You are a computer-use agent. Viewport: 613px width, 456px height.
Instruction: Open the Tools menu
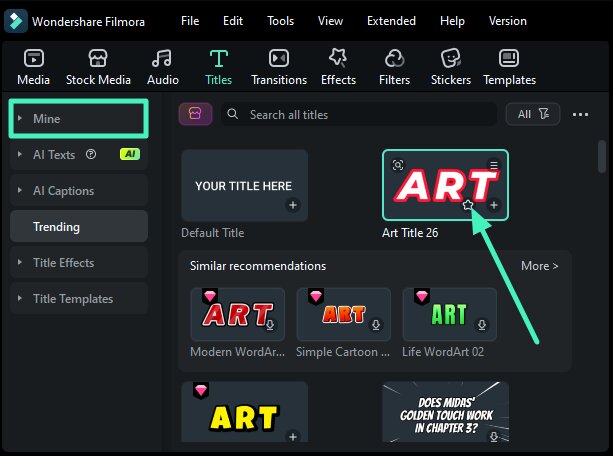coord(280,21)
